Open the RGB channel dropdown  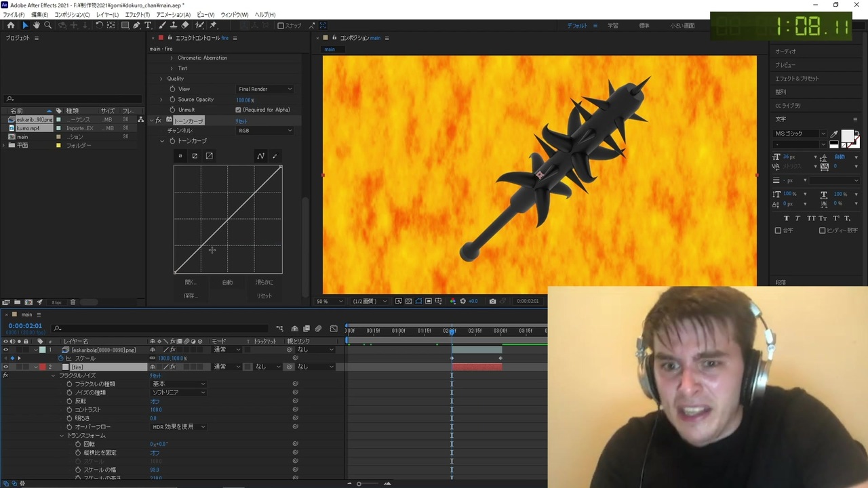(x=265, y=130)
